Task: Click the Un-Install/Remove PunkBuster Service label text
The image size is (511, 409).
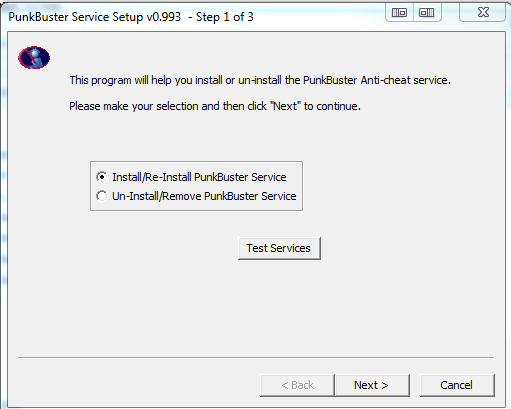Action: (204, 196)
